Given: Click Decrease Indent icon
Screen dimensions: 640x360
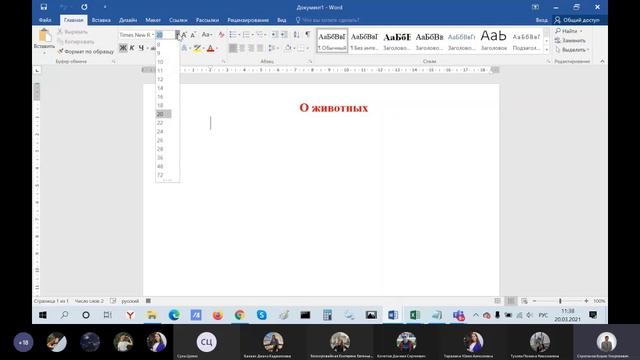Looking at the screenshot, I should [275, 35].
